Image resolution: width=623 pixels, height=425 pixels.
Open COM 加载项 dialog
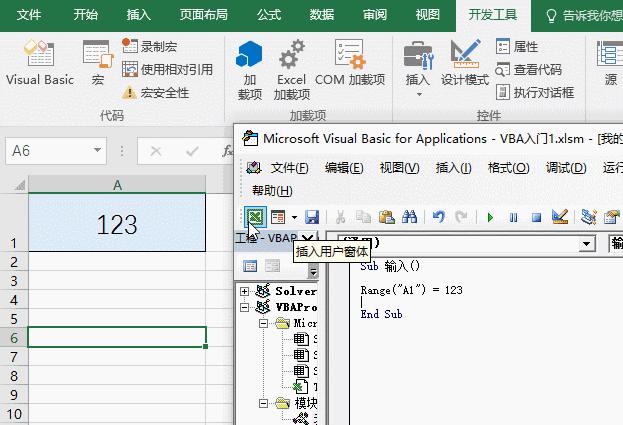(x=350, y=63)
